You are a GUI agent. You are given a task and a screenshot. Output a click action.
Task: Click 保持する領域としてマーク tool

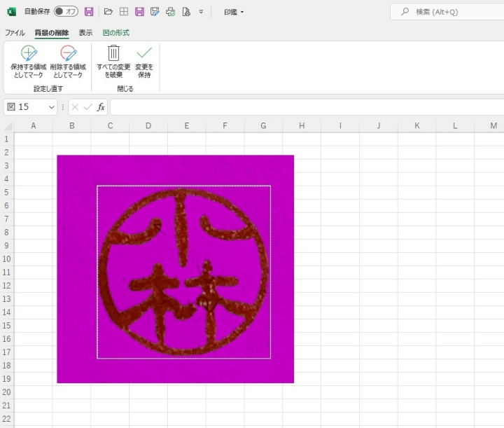29,62
